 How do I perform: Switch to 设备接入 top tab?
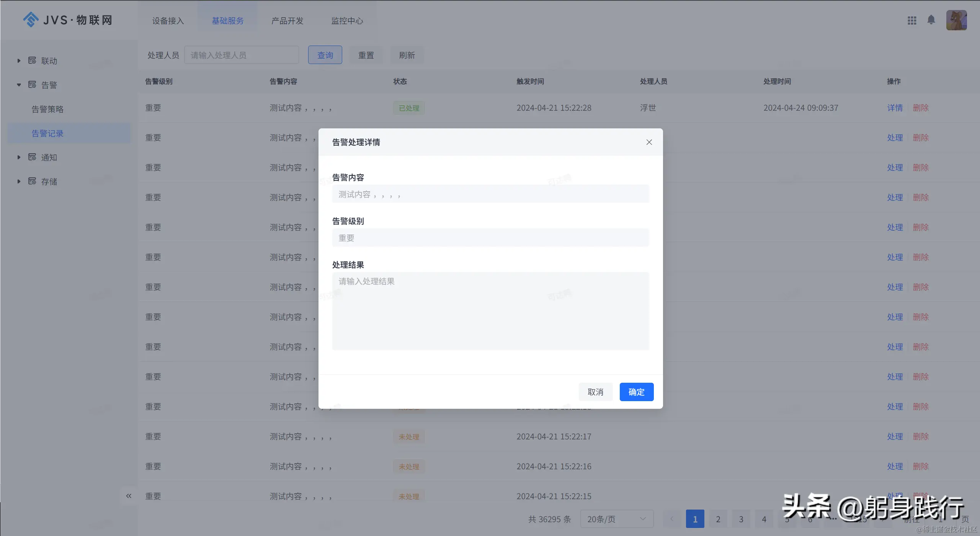(168, 21)
